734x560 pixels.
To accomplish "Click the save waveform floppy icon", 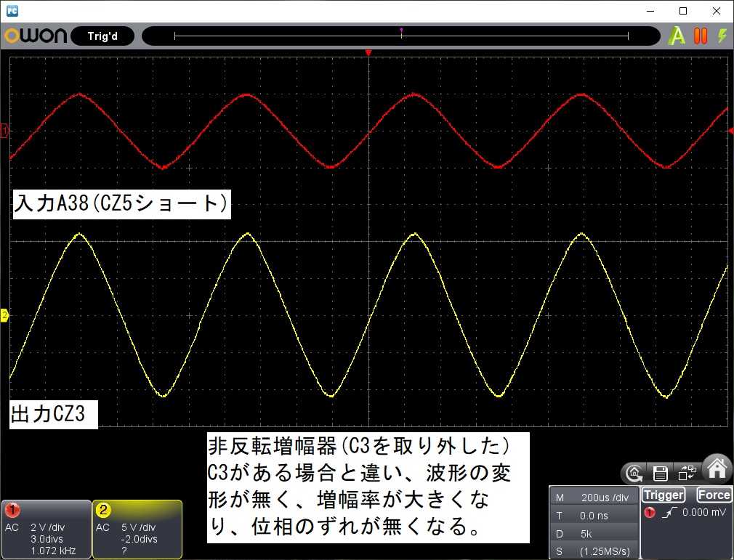I will (661, 474).
